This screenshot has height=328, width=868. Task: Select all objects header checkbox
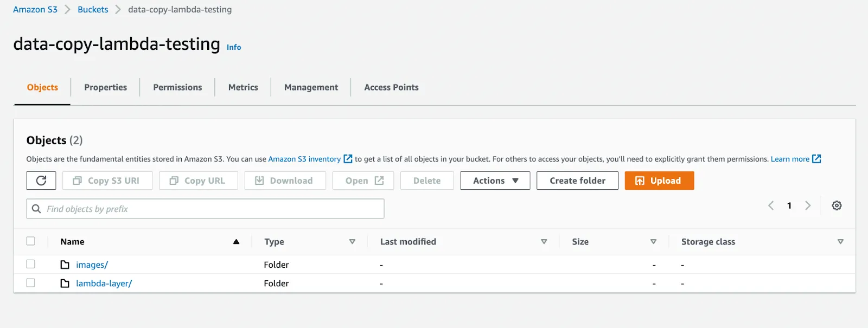31,241
